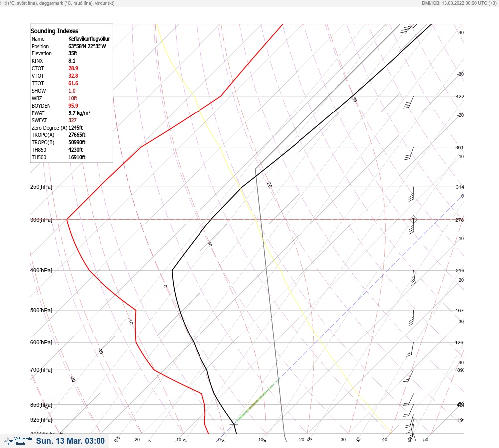Click the TROPO(A) value 27665ft
The image size is (499, 448).
77,135
